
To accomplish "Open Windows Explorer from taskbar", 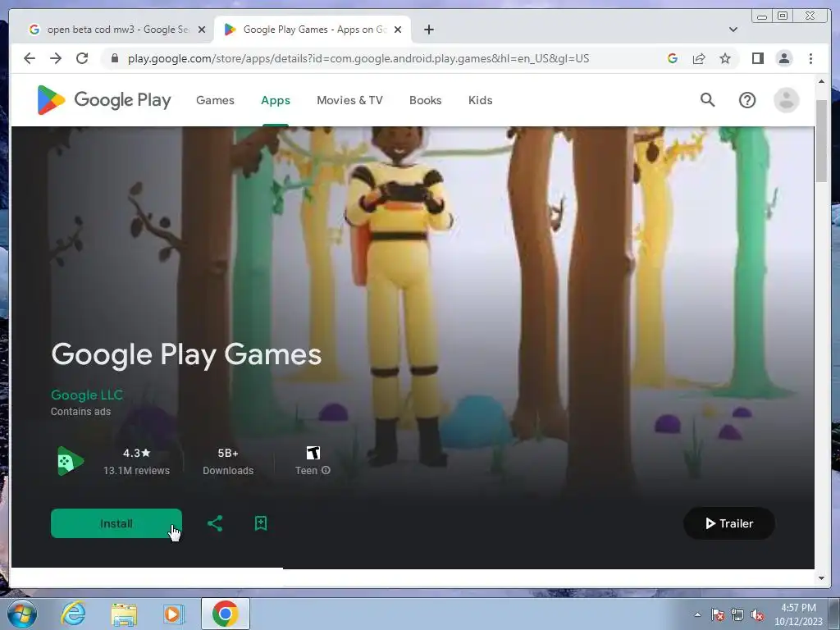I will [x=124, y=614].
